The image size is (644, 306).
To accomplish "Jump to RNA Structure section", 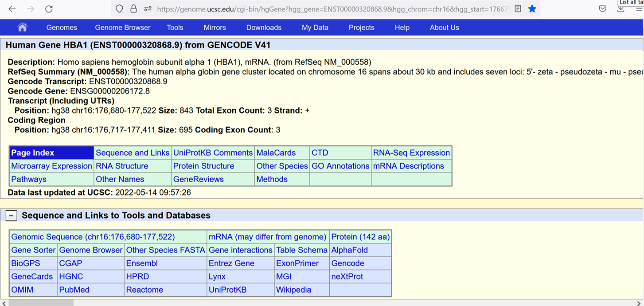I will 122,166.
